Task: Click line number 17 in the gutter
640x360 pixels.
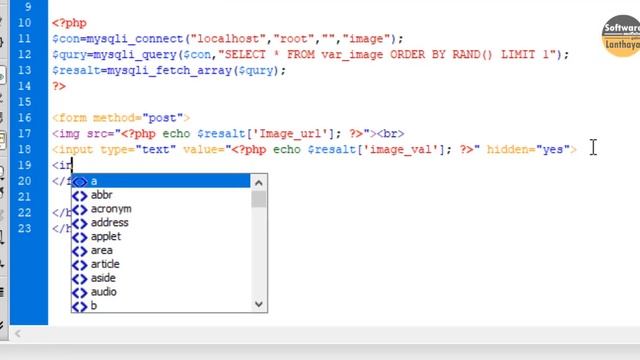Action: tap(24, 133)
